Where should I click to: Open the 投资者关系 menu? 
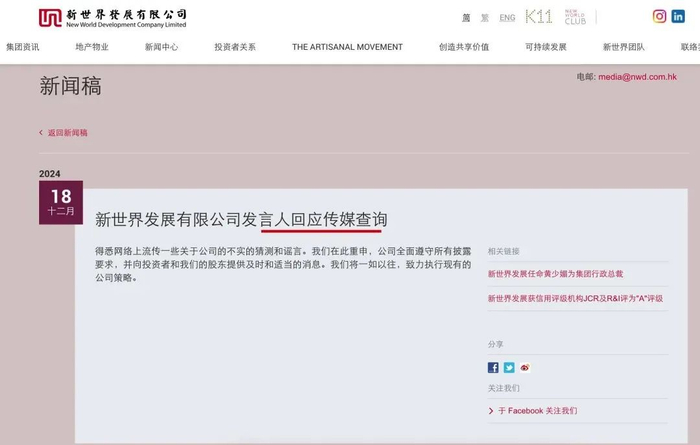235,47
